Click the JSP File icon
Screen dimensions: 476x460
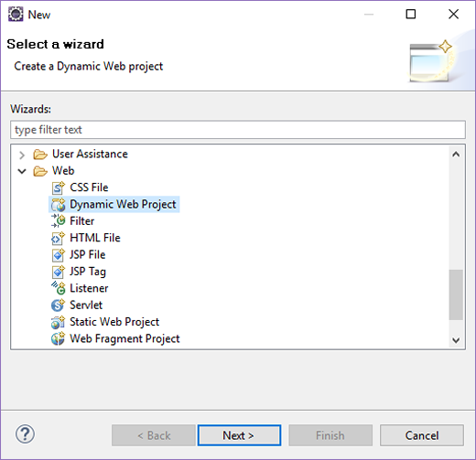(x=58, y=255)
